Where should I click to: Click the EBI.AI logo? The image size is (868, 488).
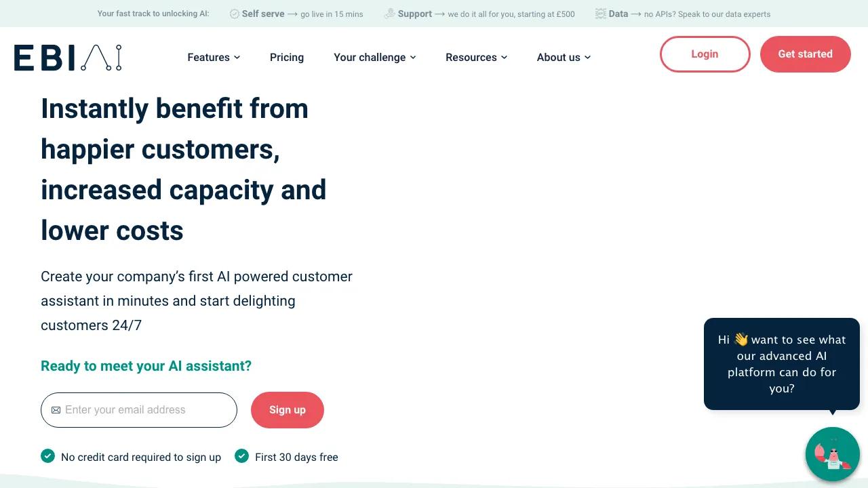coord(68,58)
